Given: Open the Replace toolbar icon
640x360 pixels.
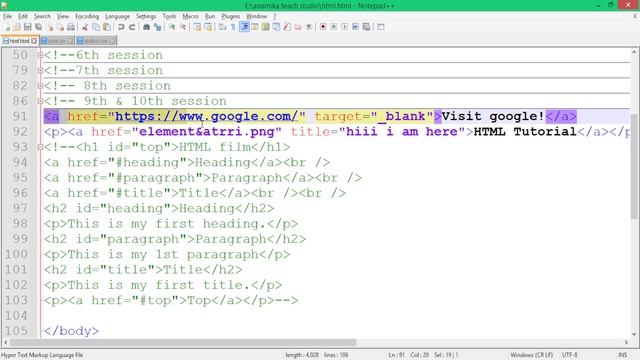Looking at the screenshot, I should pyautogui.click(x=157, y=27).
